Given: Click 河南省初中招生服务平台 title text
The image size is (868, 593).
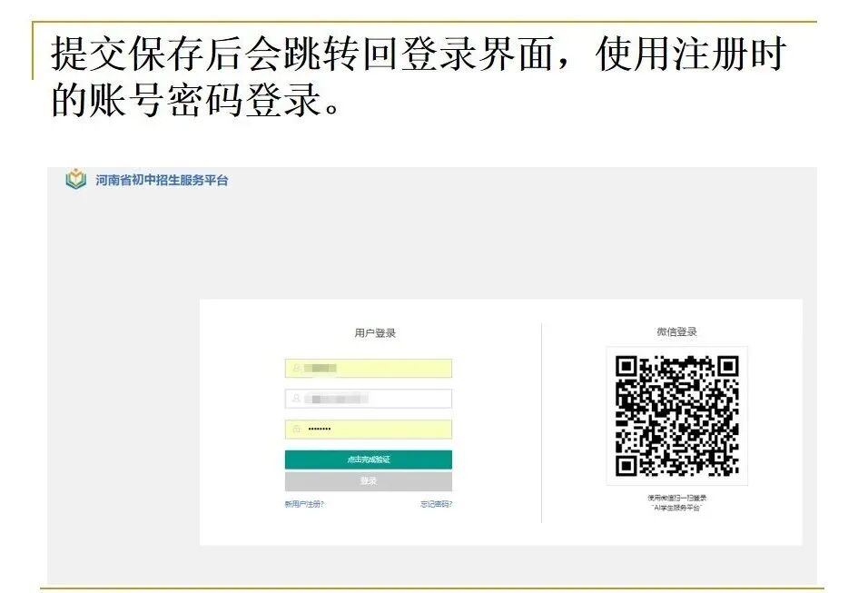Looking at the screenshot, I should click(x=162, y=181).
